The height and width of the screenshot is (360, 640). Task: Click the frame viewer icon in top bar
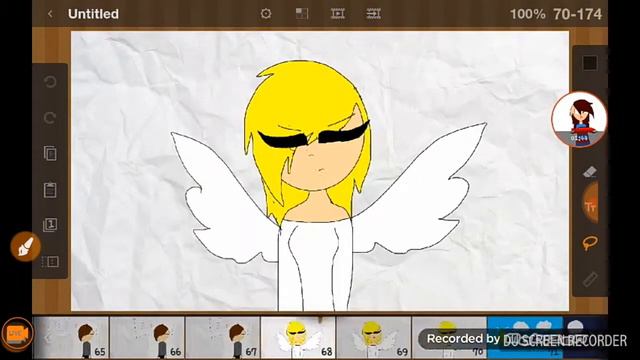pyautogui.click(x=338, y=14)
